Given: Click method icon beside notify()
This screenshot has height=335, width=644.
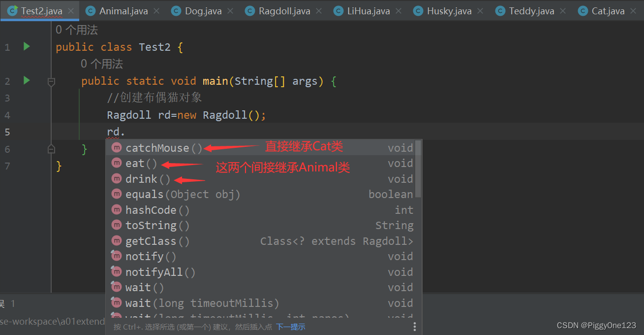Looking at the screenshot, I should point(116,256).
